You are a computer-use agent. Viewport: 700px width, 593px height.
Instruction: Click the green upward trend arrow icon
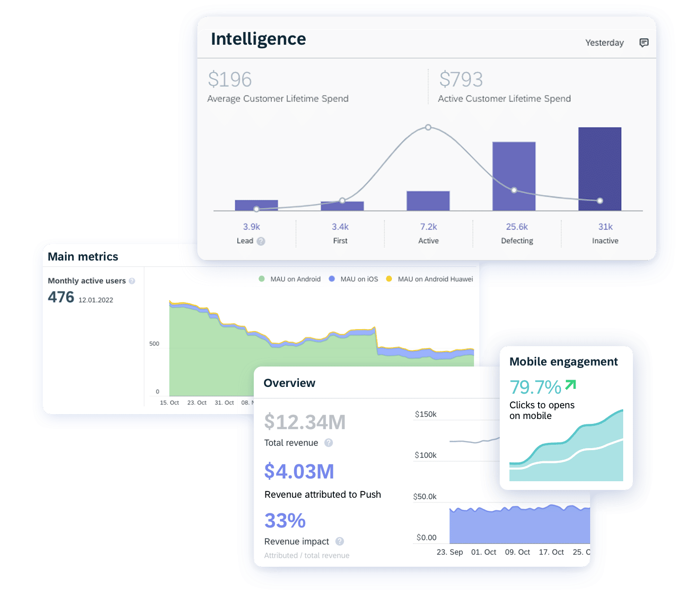pyautogui.click(x=571, y=386)
